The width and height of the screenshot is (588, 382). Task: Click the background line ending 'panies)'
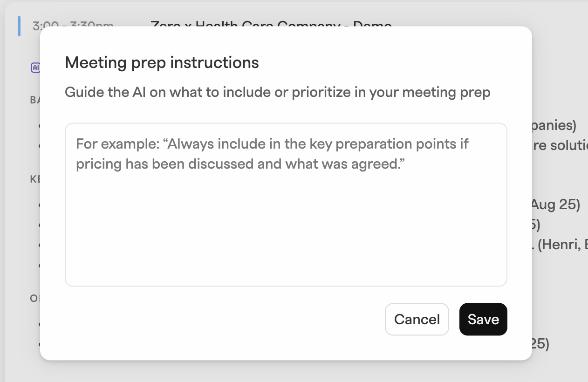pos(554,126)
